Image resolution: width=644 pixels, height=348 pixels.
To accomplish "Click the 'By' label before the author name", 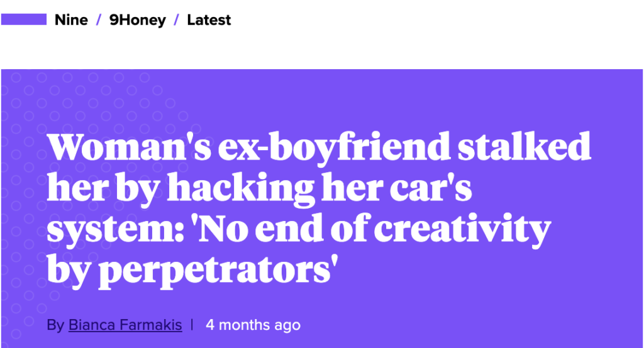I will coord(55,325).
